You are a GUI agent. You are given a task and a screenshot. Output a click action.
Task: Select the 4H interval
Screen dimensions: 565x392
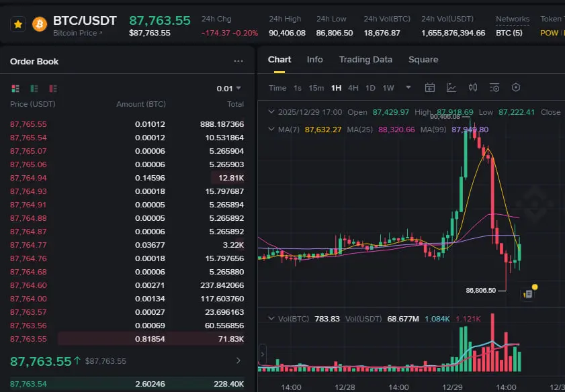click(x=353, y=88)
